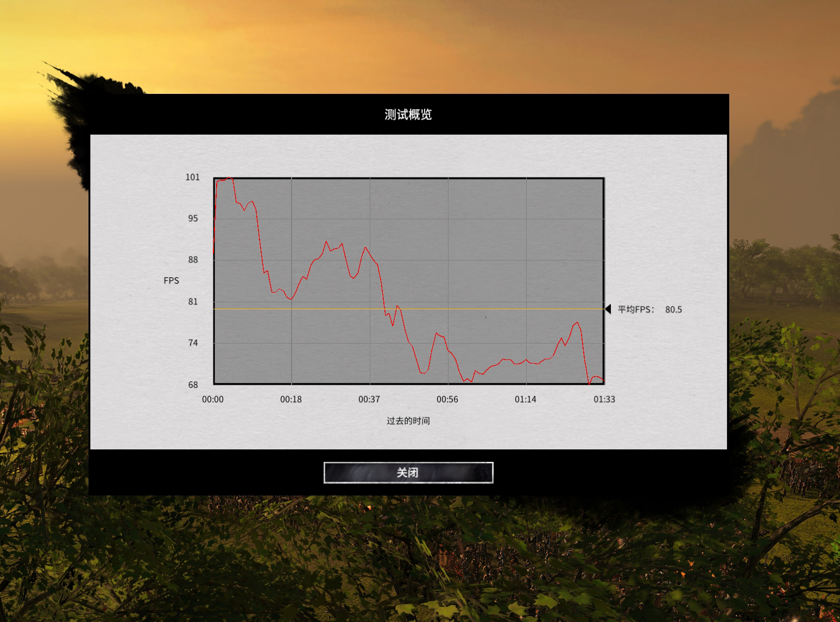Screen dimensions: 840x622
Task: Click the 00:56 time label
Action: [x=447, y=399]
